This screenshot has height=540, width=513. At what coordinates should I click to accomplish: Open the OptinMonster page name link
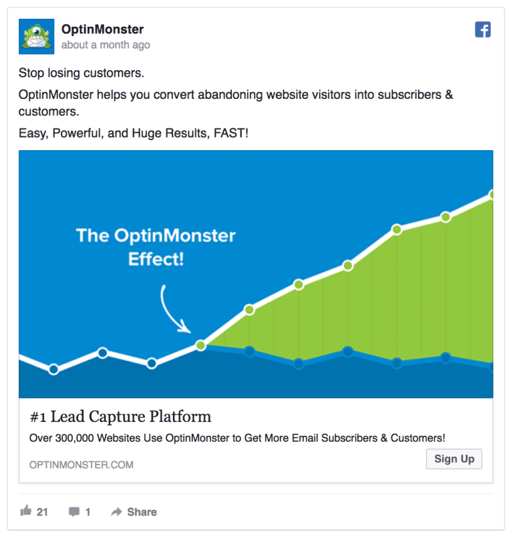pos(103,29)
